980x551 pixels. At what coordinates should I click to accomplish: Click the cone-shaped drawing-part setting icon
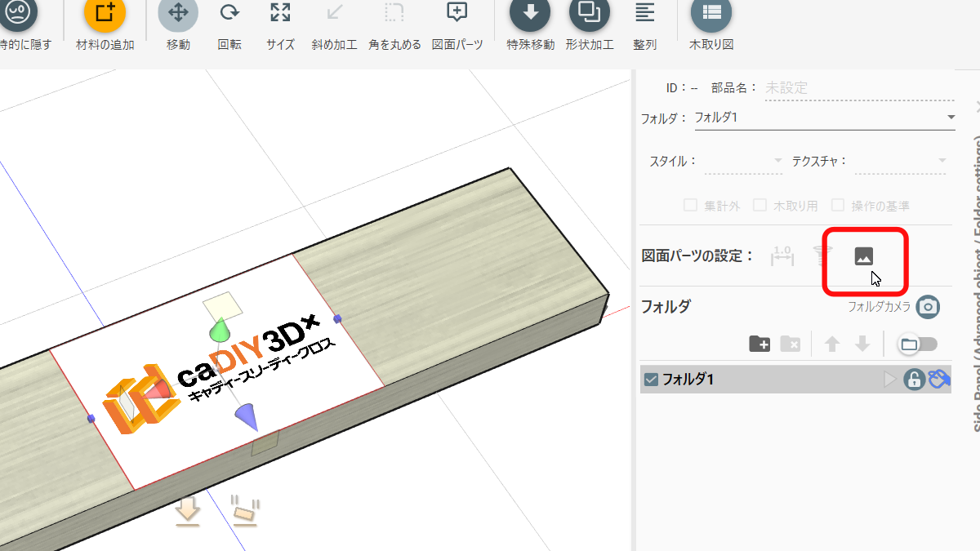(x=823, y=256)
